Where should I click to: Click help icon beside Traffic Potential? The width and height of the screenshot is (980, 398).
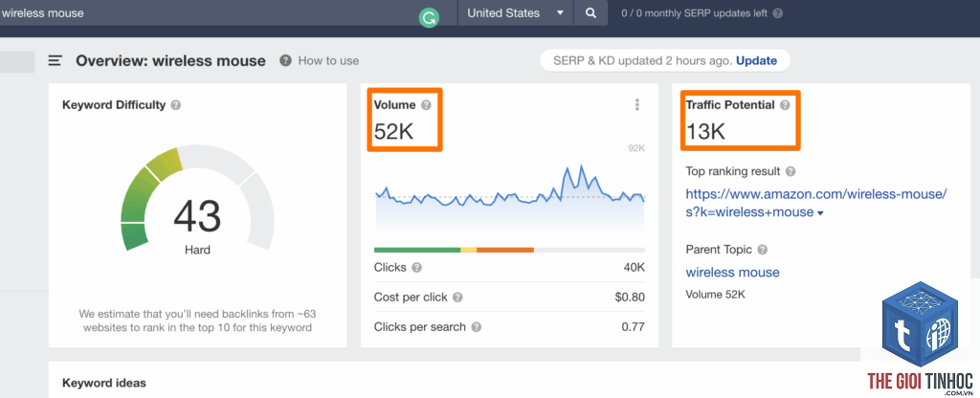pyautogui.click(x=785, y=105)
